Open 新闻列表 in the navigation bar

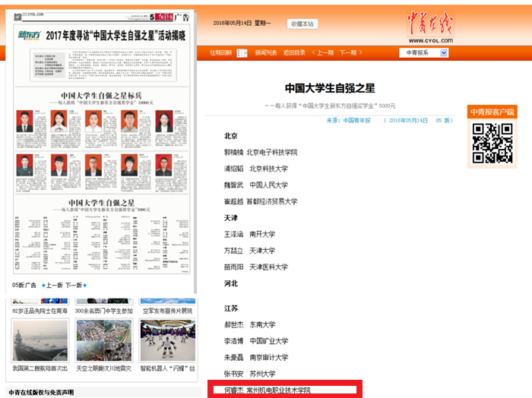(x=266, y=52)
